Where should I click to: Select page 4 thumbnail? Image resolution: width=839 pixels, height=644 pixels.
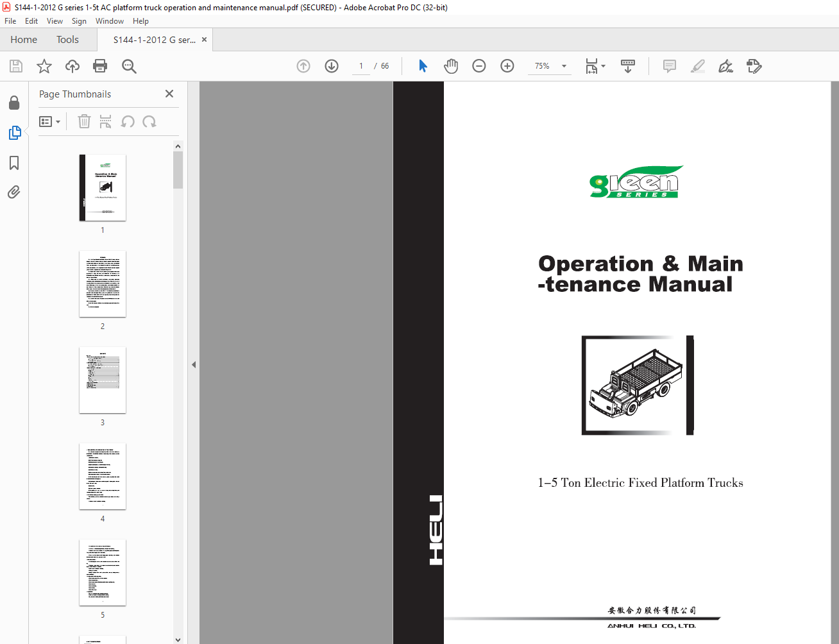(x=103, y=477)
